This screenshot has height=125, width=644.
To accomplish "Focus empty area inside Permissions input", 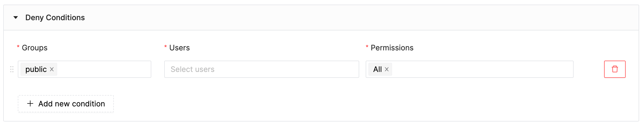I will click(x=482, y=69).
